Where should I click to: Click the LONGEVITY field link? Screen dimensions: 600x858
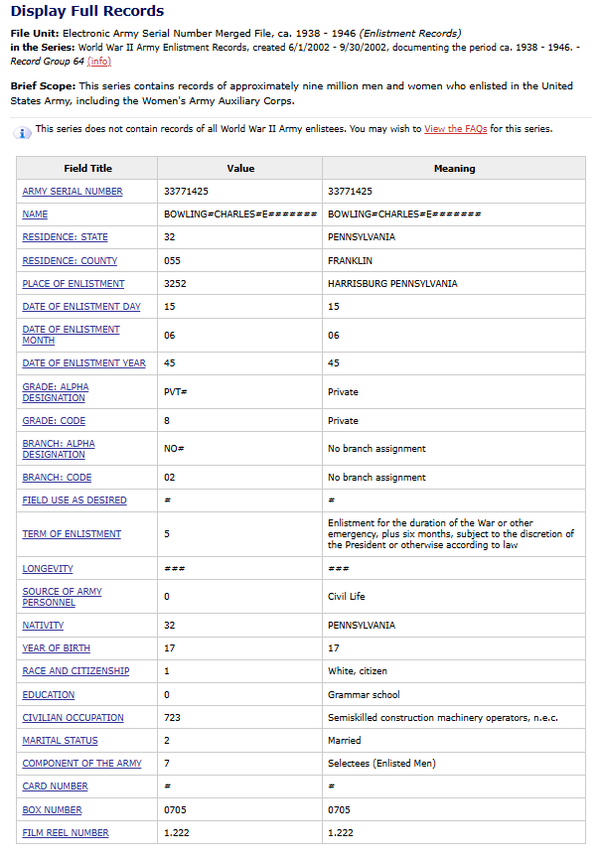[48, 568]
